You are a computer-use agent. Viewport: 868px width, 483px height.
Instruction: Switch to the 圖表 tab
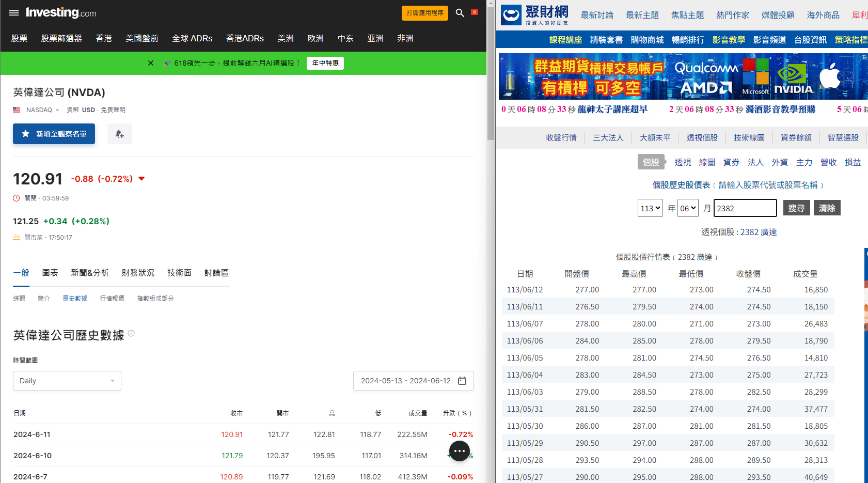50,273
